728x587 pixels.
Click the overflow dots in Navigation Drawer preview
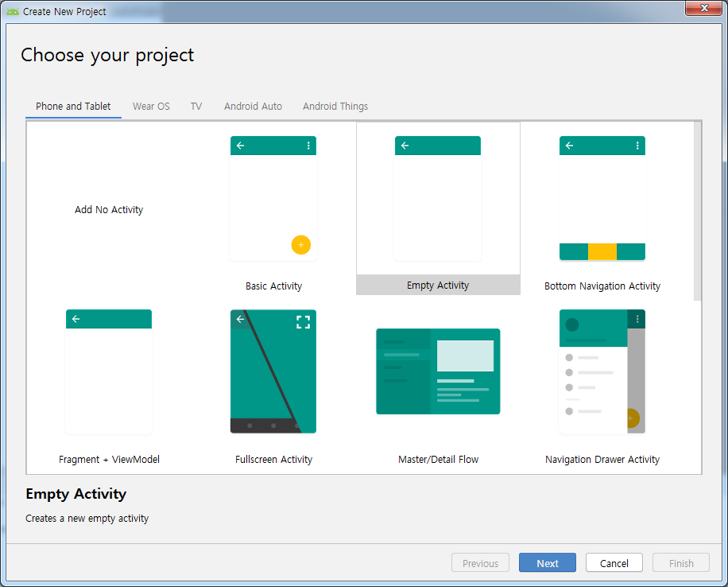click(x=637, y=319)
